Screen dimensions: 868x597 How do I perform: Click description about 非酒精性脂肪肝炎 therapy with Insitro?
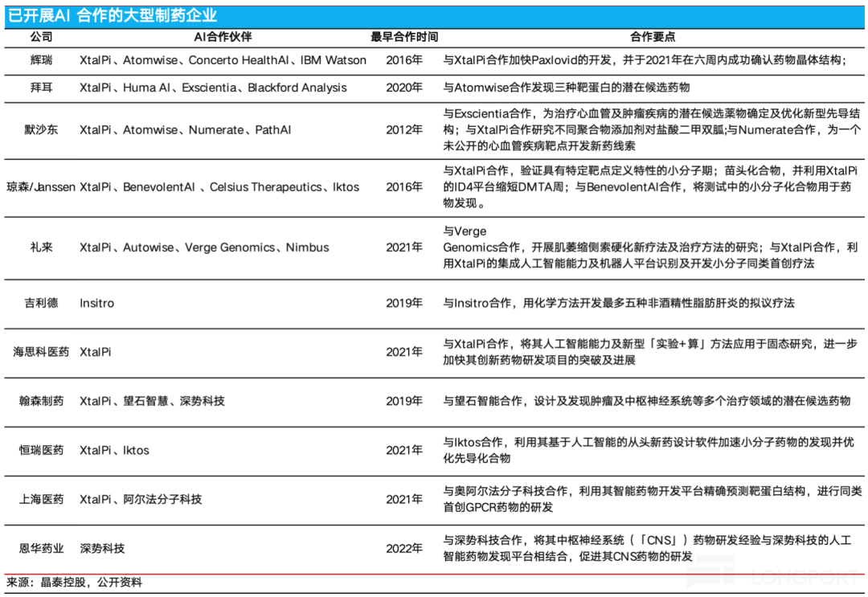click(619, 303)
